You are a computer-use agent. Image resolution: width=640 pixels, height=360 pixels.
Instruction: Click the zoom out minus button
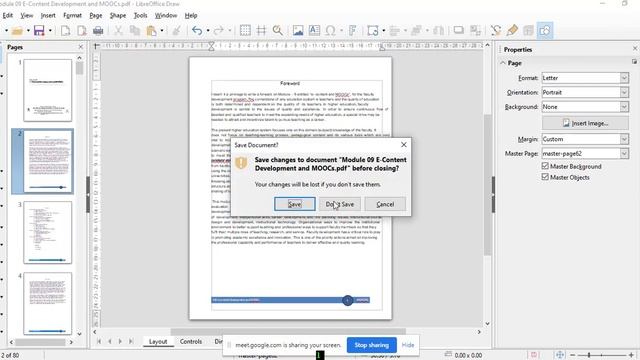point(572,355)
